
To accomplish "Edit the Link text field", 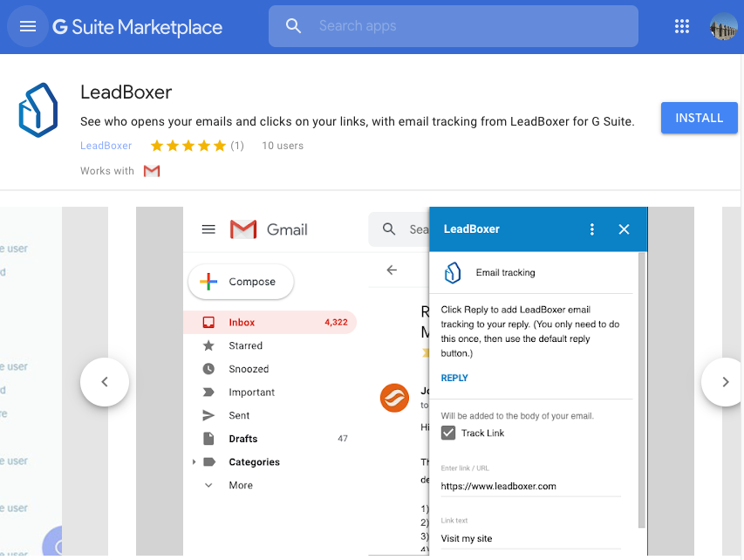I will click(530, 539).
